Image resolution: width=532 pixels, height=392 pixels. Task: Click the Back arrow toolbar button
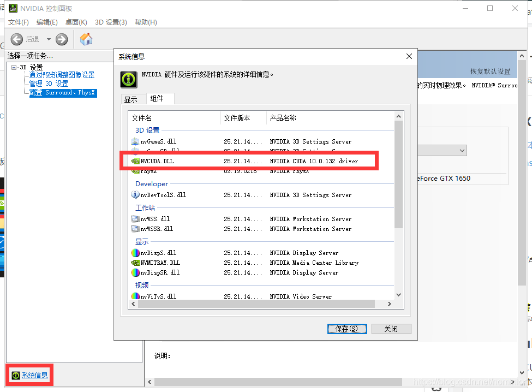click(x=16, y=39)
